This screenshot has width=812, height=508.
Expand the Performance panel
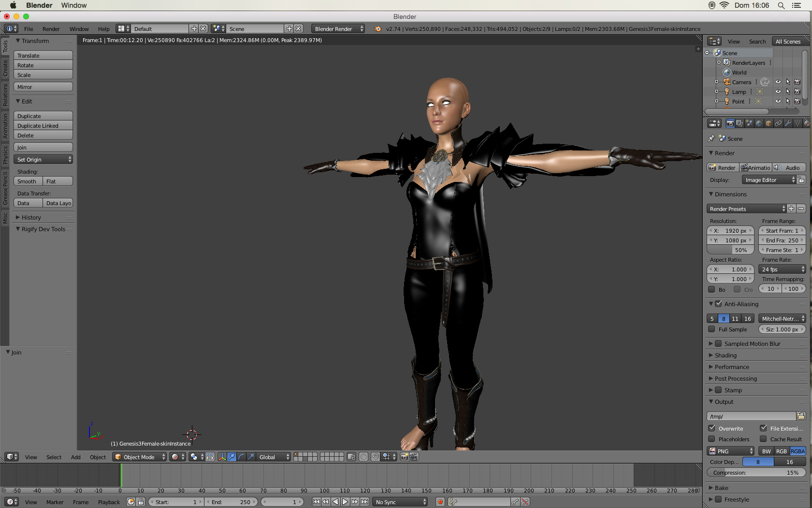coord(732,367)
